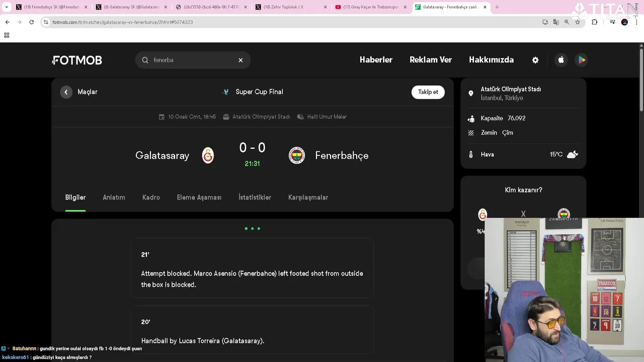Go back with the Maçlar arrow button
Screen dimensions: 644x362
point(66,92)
